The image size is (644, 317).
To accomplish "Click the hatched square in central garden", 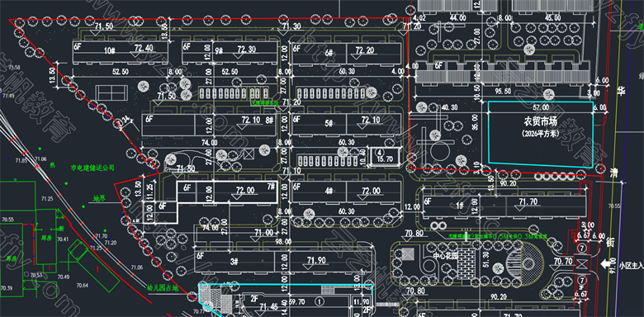I will pos(408,253).
